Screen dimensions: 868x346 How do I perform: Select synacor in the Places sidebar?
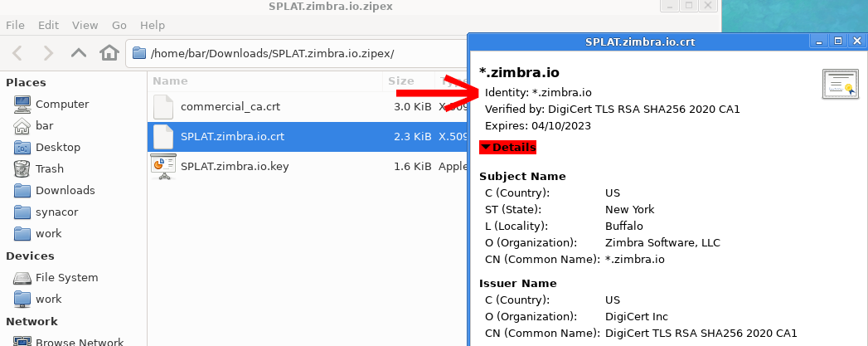56,212
